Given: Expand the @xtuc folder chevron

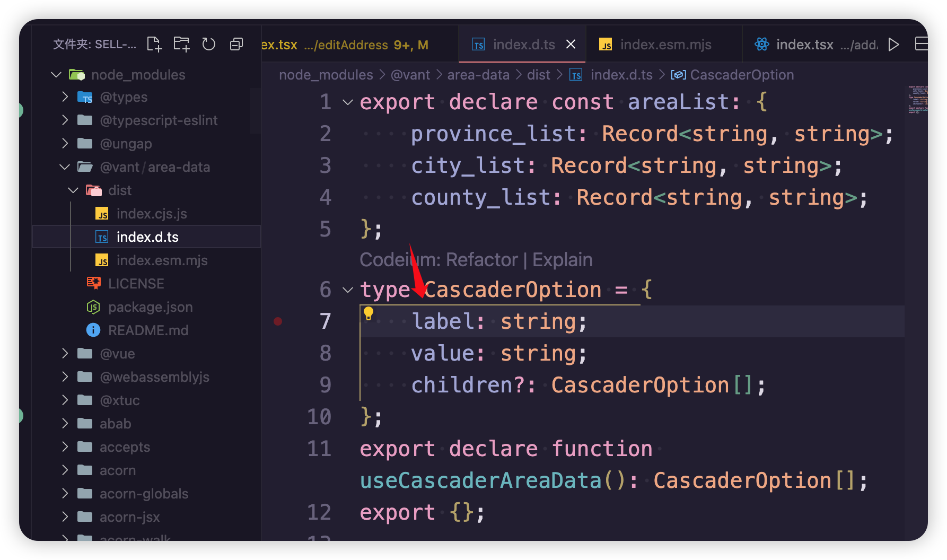Looking at the screenshot, I should point(65,400).
